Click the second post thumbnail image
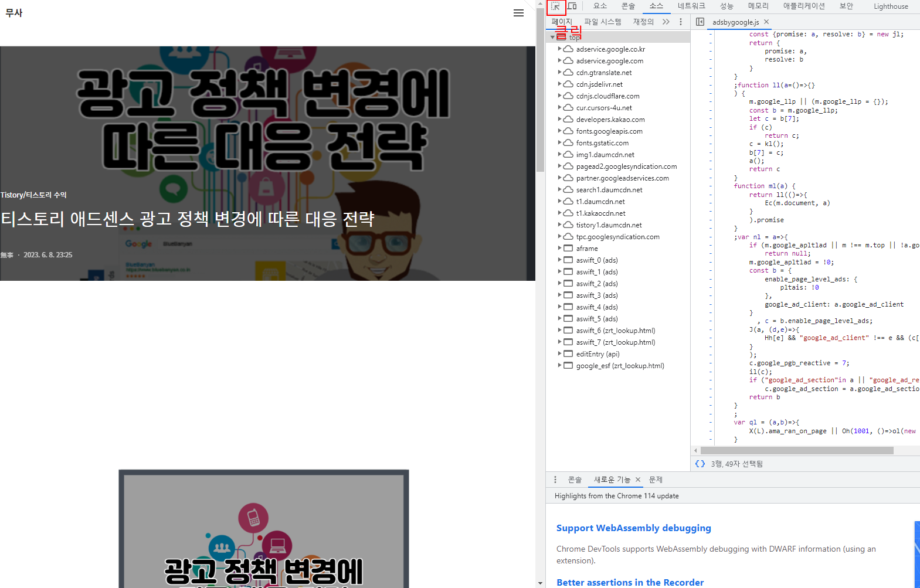The width and height of the screenshot is (920, 588). 264,528
